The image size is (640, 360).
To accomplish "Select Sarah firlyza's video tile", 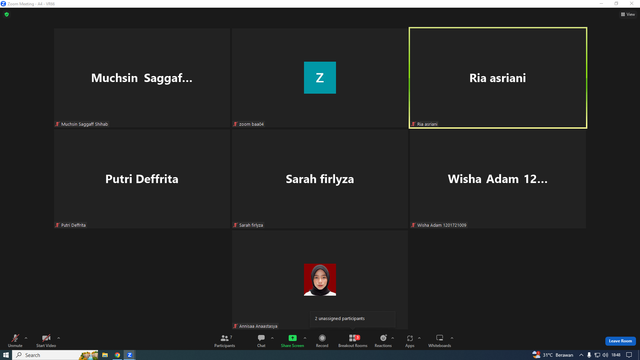I will 320,179.
